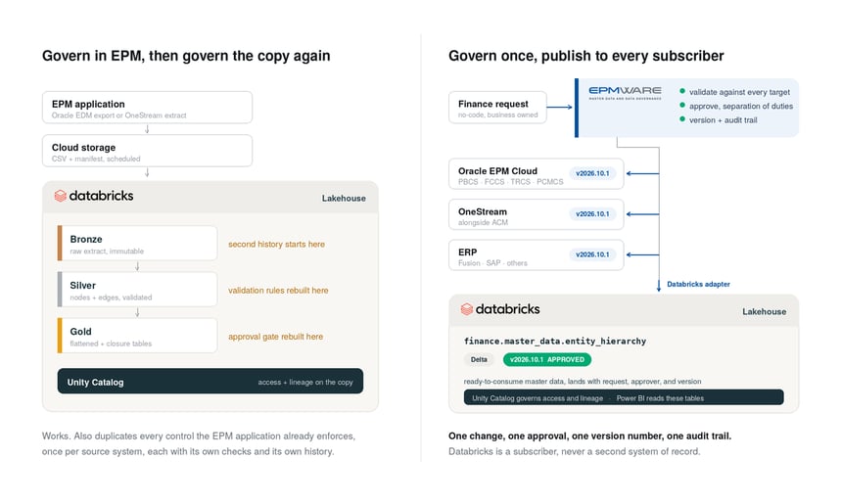The height and width of the screenshot is (504, 841).
Task: Click the 'second history starts here' note
Action: tap(276, 244)
